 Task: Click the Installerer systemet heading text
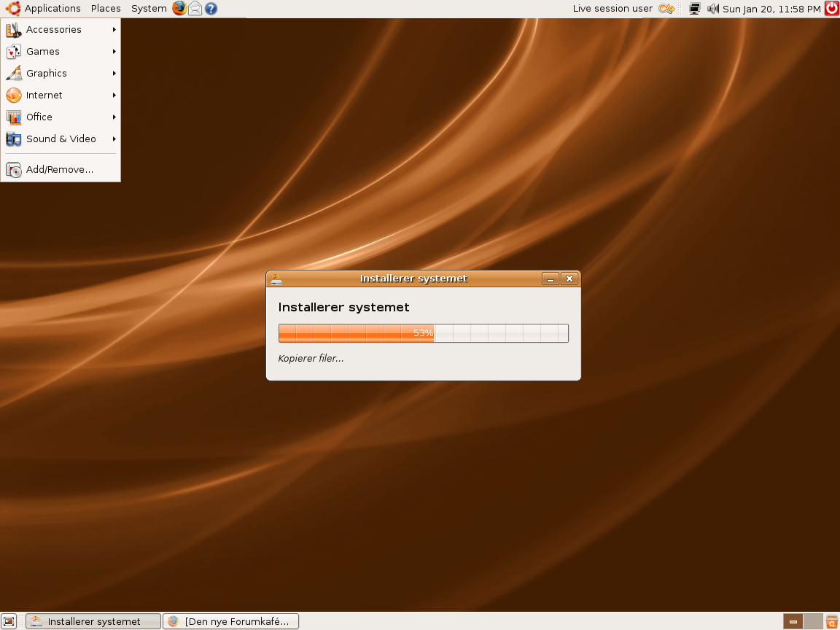click(343, 308)
